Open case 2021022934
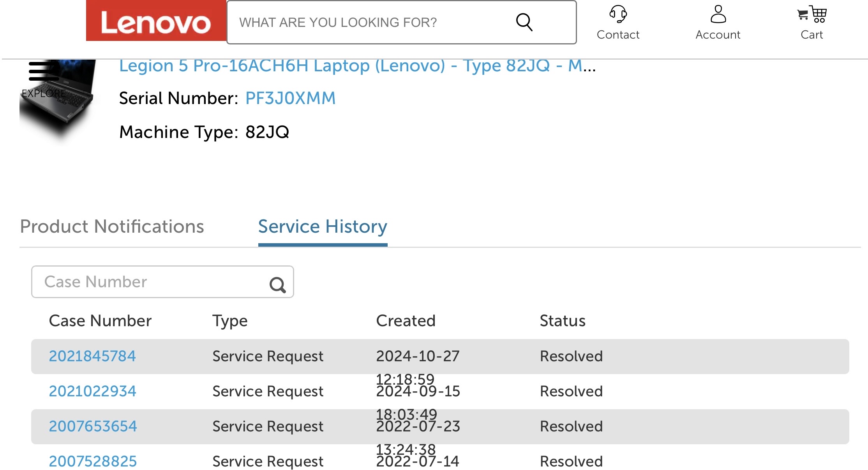 pyautogui.click(x=92, y=391)
